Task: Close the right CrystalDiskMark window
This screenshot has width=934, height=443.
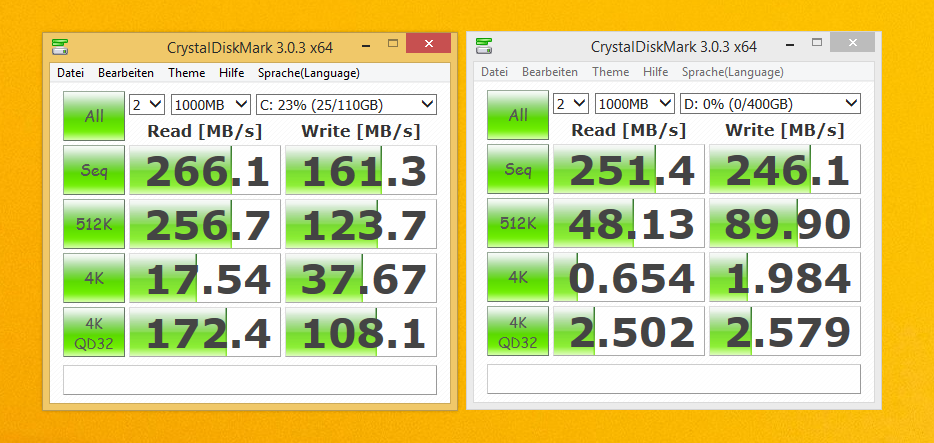Action: click(852, 42)
